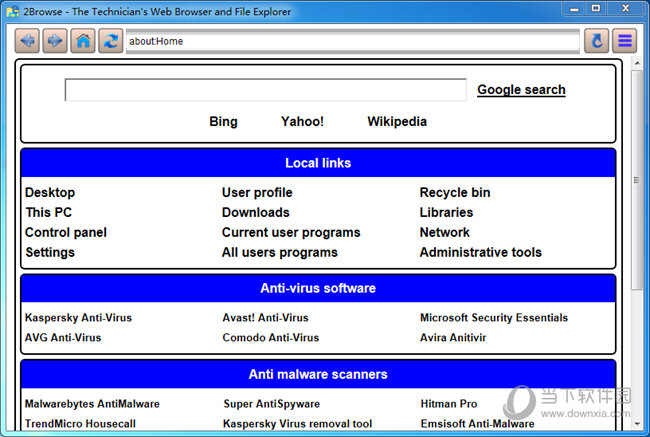Refresh the page with blue arrows icon
The height and width of the screenshot is (437, 650).
[x=111, y=41]
